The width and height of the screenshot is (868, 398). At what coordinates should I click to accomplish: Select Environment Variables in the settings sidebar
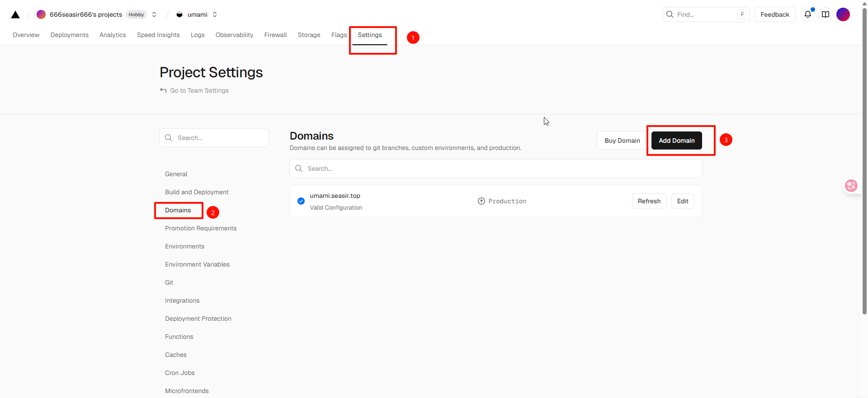[197, 264]
